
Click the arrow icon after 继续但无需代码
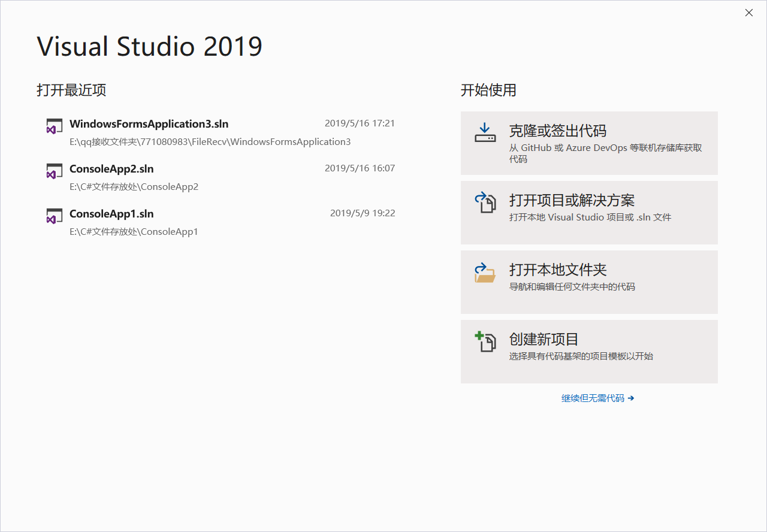[632, 398]
